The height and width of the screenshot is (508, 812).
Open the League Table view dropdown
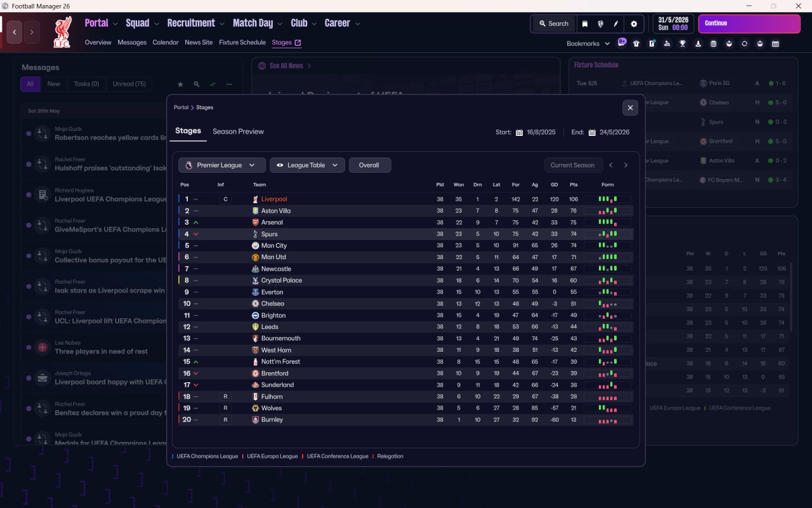(308, 165)
